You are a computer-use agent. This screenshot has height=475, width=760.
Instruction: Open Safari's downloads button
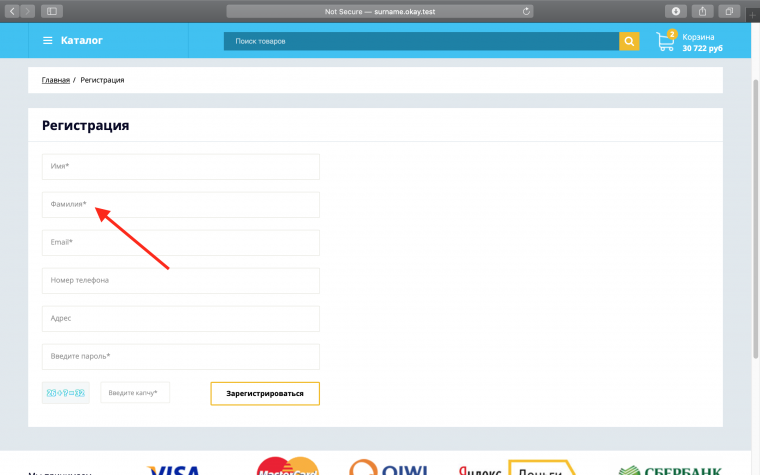(676, 11)
